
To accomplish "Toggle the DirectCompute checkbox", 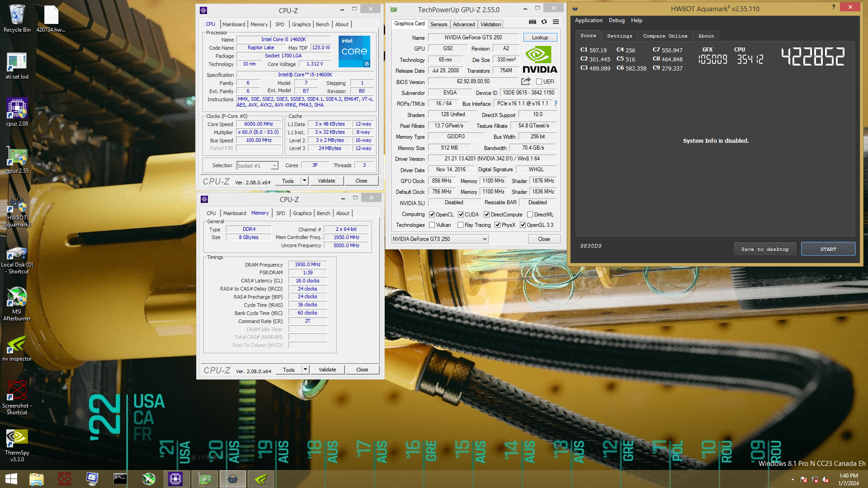I will [486, 215].
